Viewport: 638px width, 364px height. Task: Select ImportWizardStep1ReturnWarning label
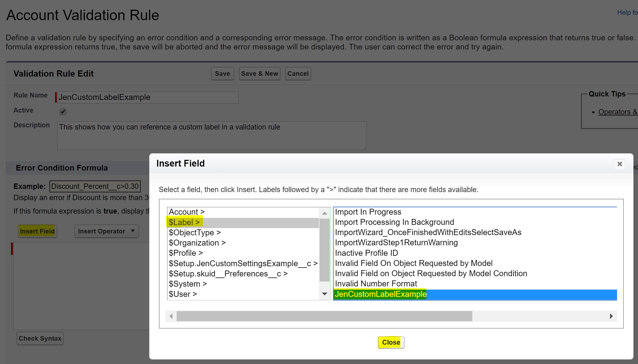[x=475, y=243]
